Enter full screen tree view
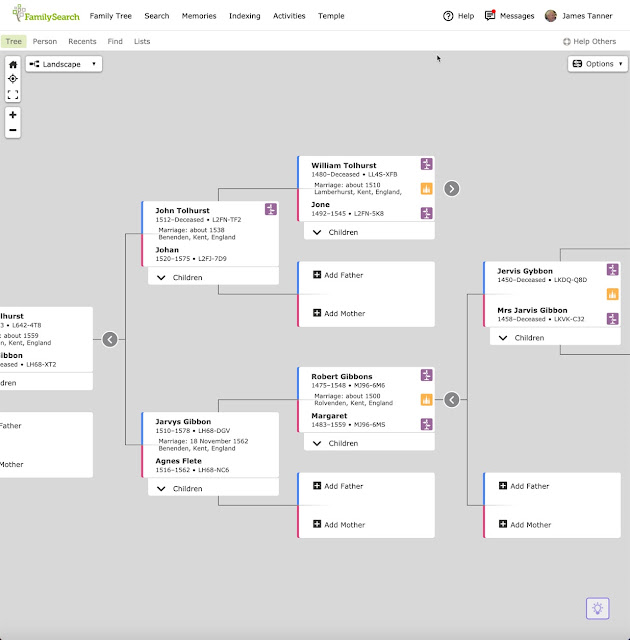Image resolution: width=630 pixels, height=640 pixels. coord(13,95)
